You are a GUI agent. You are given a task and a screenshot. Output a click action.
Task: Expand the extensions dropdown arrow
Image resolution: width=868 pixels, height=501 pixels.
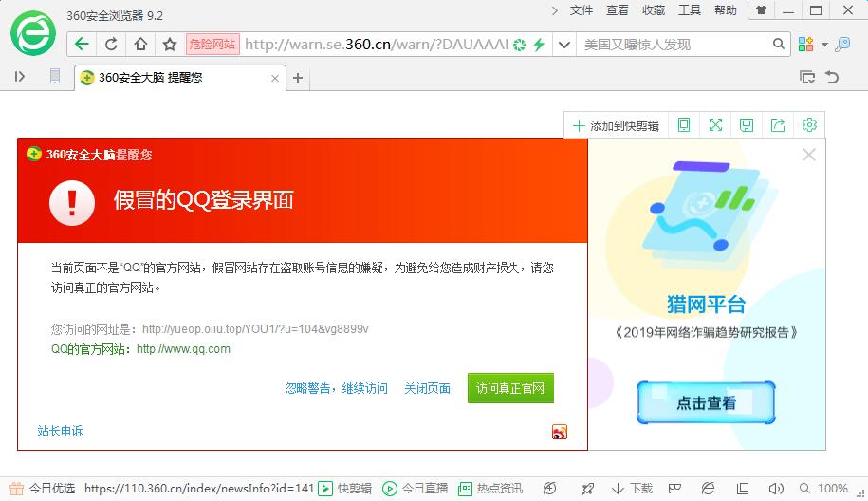[824, 45]
